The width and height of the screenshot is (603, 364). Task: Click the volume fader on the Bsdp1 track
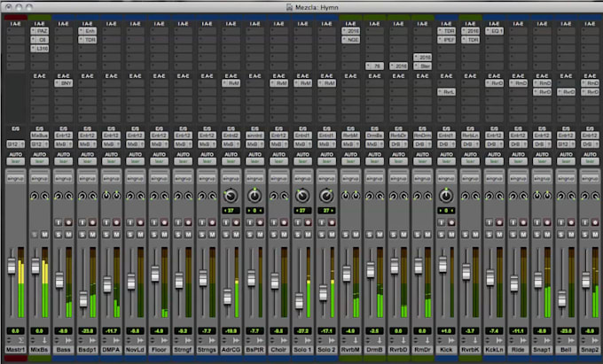[x=83, y=299]
